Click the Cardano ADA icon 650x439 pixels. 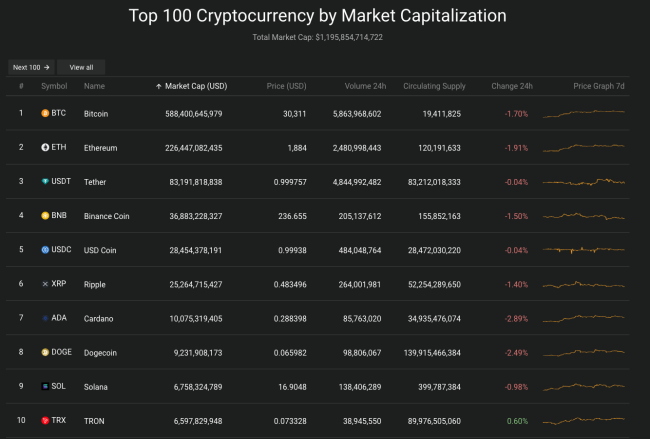[45, 318]
